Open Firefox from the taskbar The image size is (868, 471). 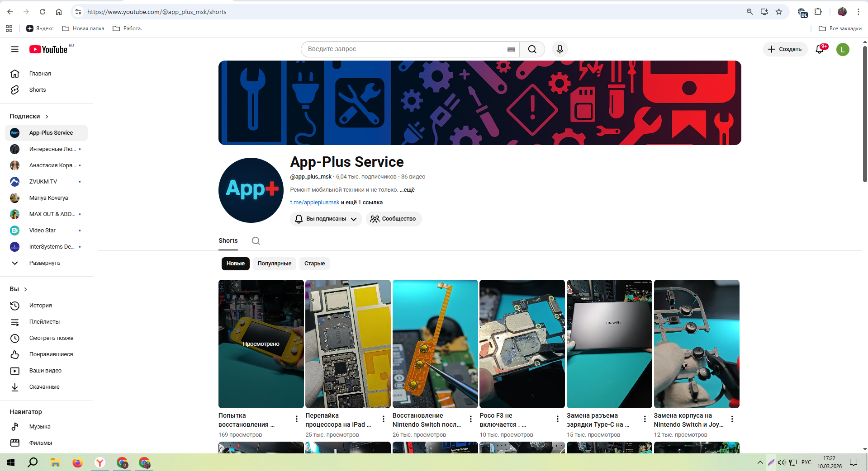click(77, 462)
